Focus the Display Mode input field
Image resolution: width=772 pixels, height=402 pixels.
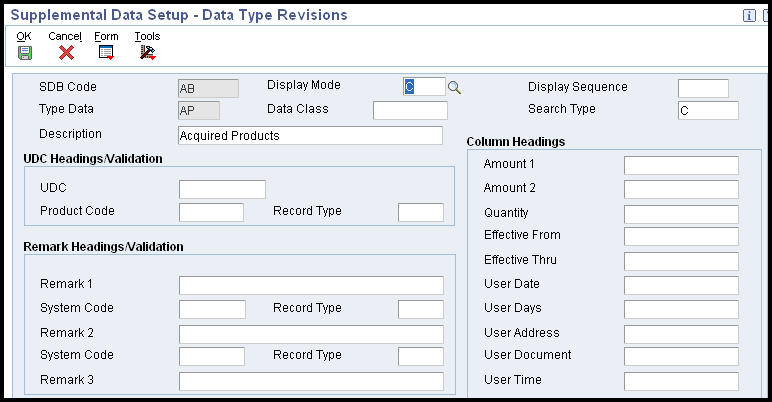point(424,87)
